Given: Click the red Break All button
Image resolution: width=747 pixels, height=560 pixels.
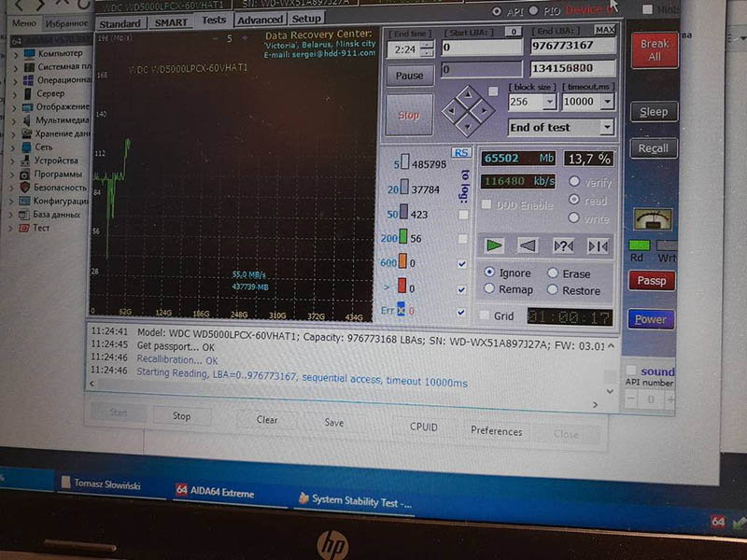Looking at the screenshot, I should pos(655,49).
